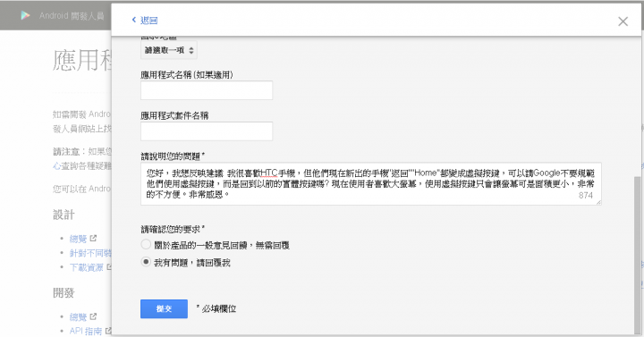Viewport: 644px width, 337px height.
Task: Click the back chevron icon beside 返回
Action: point(134,20)
